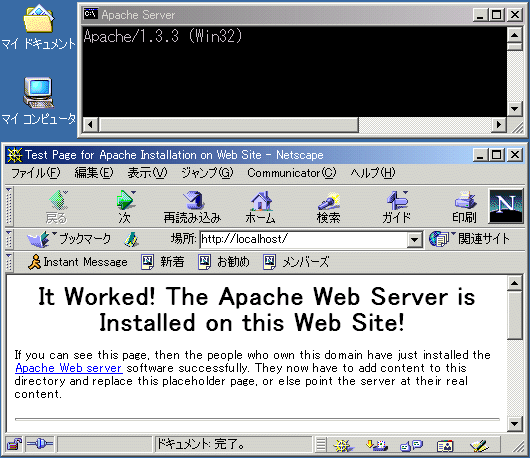Click the Apache console horizontal scrollbar thumb
Viewport: 530px width, 458px height.
(x=229, y=124)
